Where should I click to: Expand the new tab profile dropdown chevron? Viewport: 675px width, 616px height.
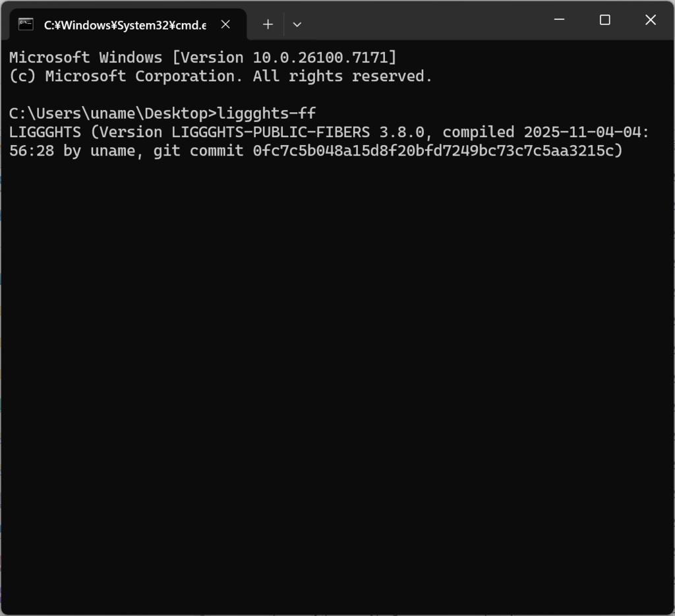[x=297, y=24]
